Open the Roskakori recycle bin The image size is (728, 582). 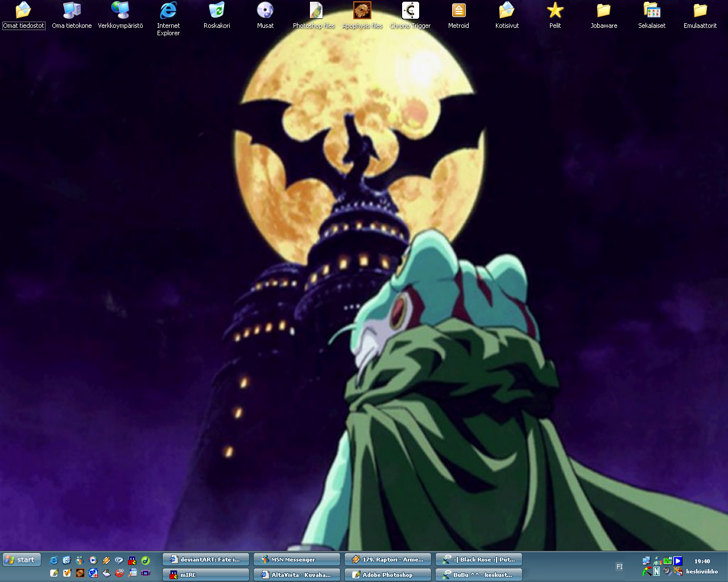coord(217,16)
